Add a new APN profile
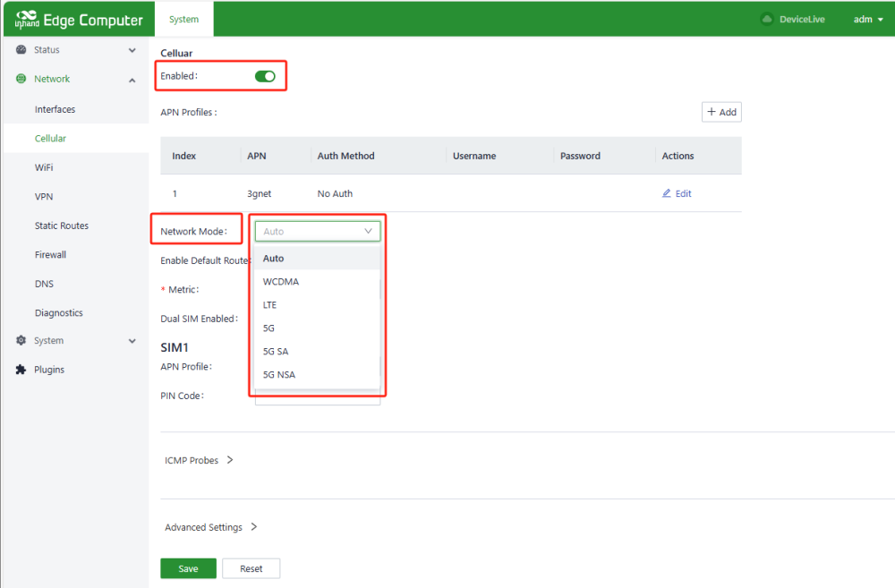The height and width of the screenshot is (588, 895). [x=721, y=112]
